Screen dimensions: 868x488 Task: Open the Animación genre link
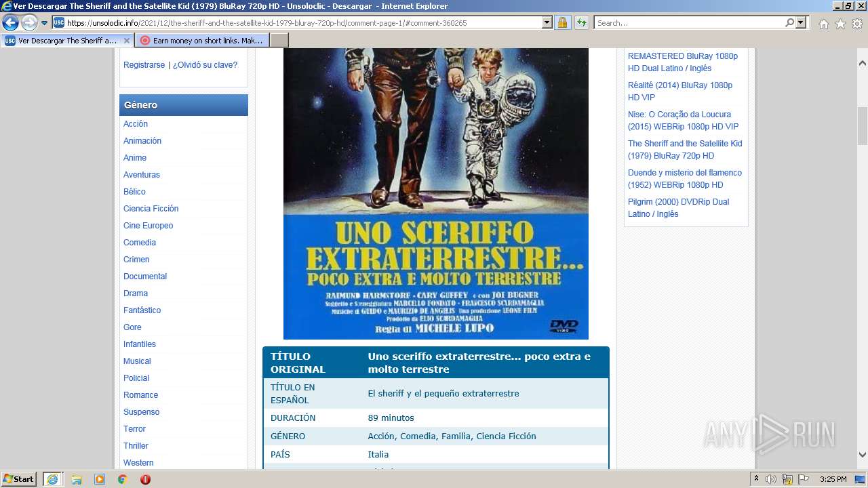coord(142,141)
